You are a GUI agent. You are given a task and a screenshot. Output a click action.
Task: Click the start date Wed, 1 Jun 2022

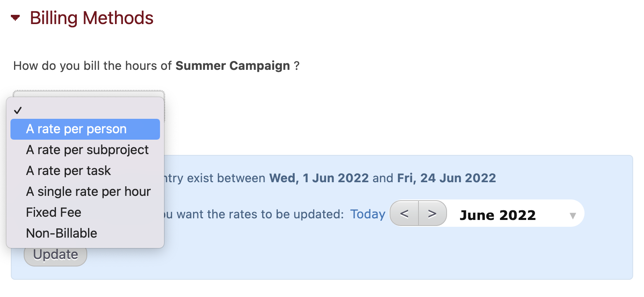coord(319,178)
